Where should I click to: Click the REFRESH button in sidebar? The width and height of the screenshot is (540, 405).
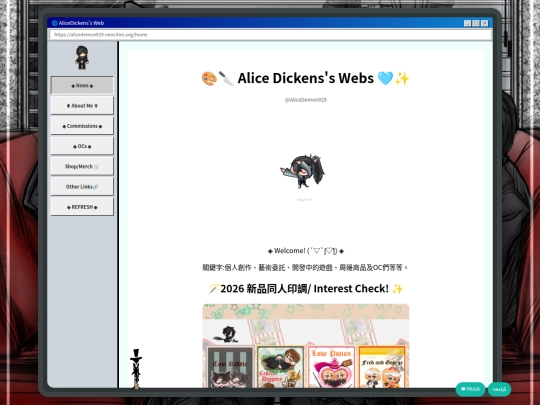click(82, 207)
